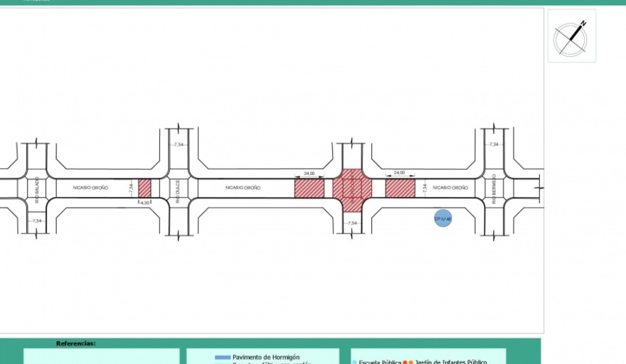Click the Rio Salado street intersection

point(36,188)
